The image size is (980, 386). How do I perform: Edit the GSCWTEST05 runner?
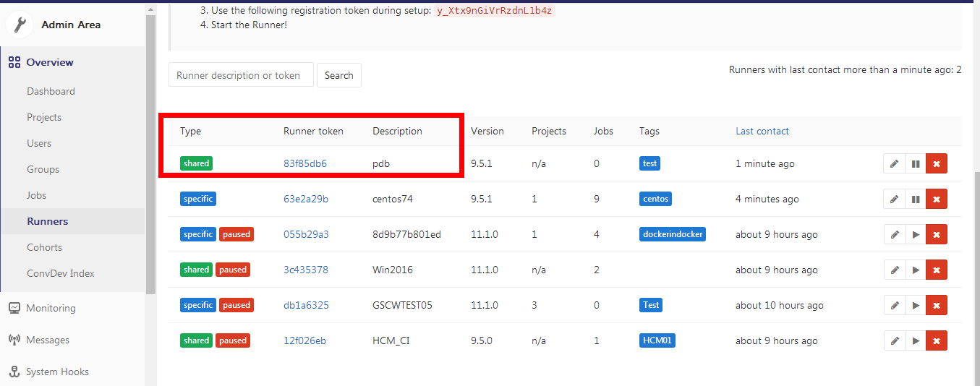click(895, 305)
